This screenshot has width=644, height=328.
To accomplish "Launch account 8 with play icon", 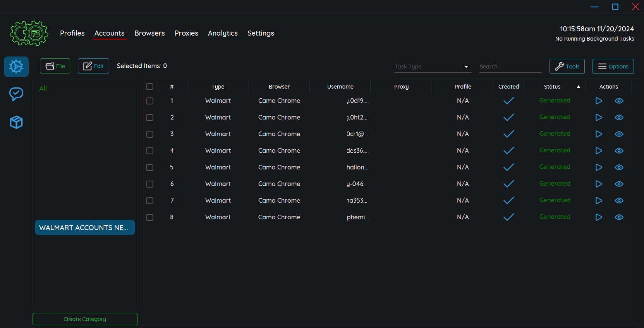I will click(x=599, y=217).
